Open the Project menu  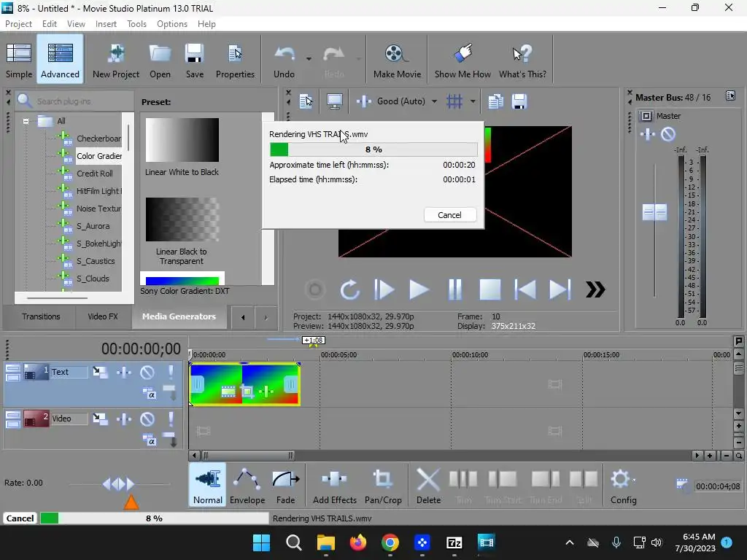pyautogui.click(x=18, y=24)
